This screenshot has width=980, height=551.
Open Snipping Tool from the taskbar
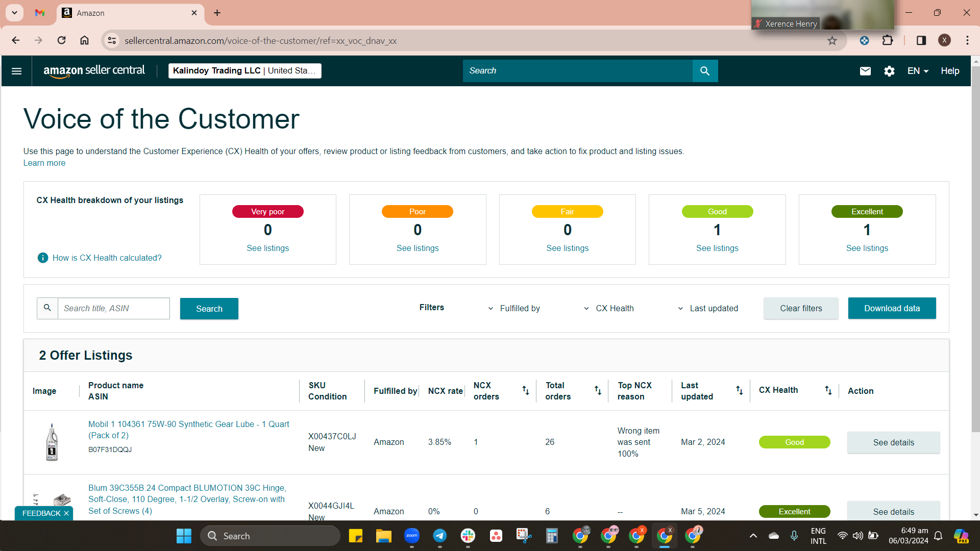tap(523, 536)
